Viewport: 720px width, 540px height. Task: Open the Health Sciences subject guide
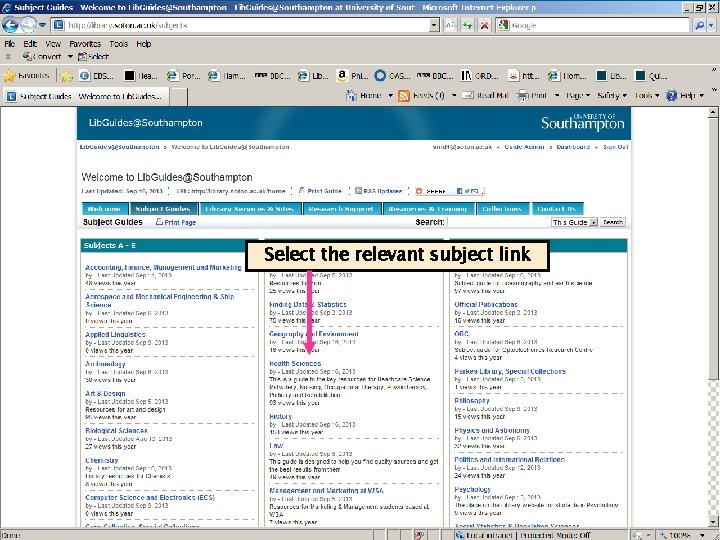pos(295,363)
